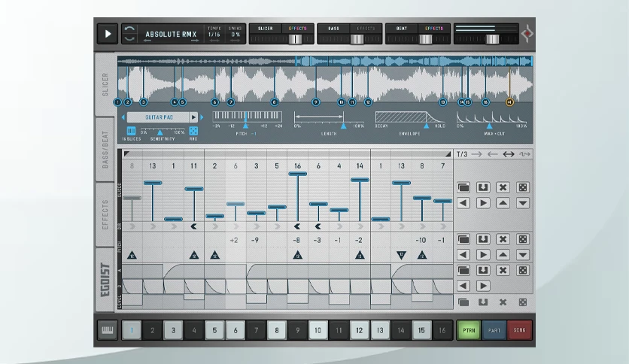The height and width of the screenshot is (364, 629).
Task: Shift slice sequence left
Action: coord(463,203)
